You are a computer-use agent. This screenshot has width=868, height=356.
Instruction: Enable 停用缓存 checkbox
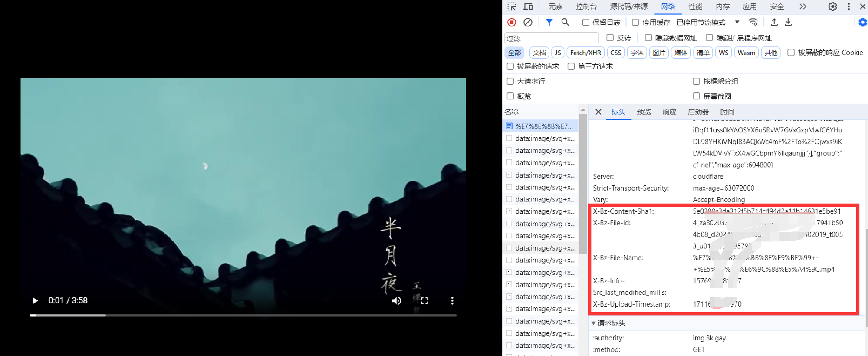click(x=635, y=22)
